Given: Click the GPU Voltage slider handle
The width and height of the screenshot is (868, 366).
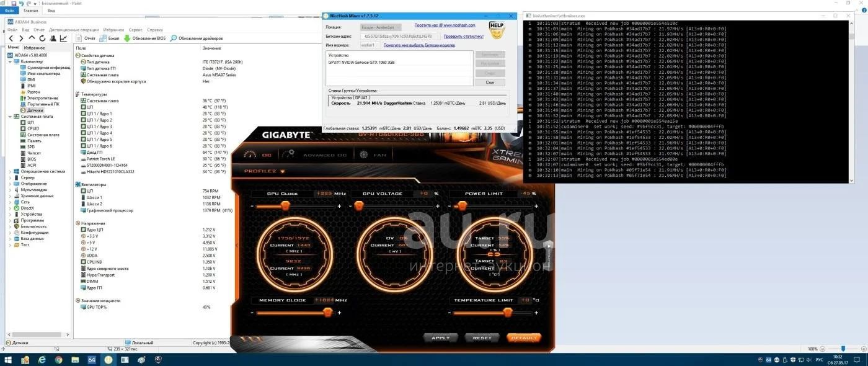Looking at the screenshot, I should [358, 206].
